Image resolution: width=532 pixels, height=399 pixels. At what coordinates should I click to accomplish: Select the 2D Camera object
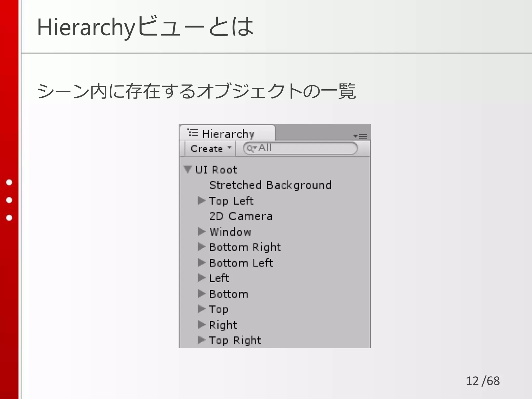pyautogui.click(x=241, y=216)
